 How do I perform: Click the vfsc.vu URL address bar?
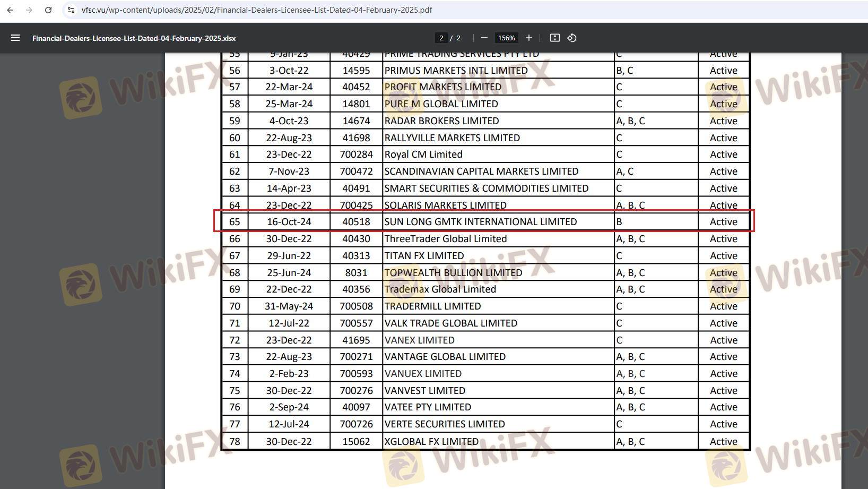coord(257,10)
